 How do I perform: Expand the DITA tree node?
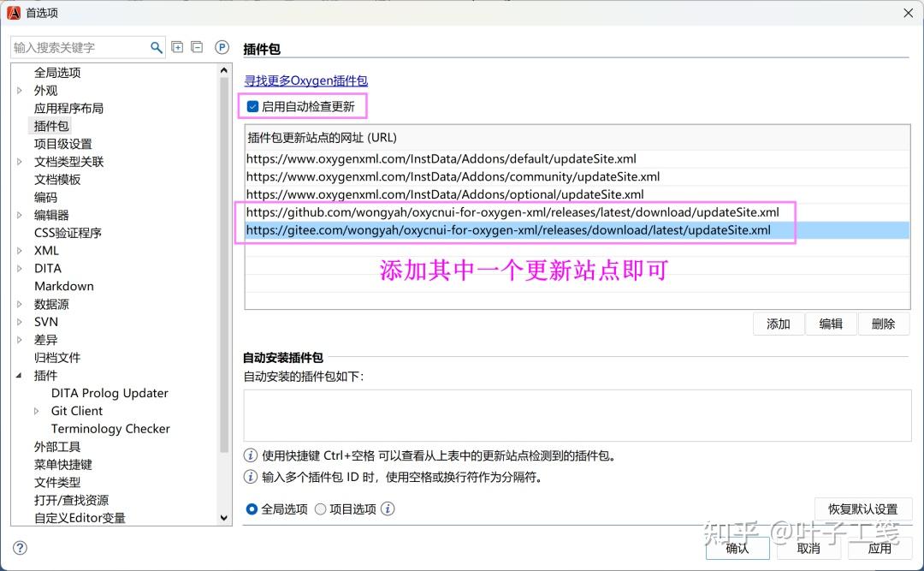pyautogui.click(x=20, y=269)
